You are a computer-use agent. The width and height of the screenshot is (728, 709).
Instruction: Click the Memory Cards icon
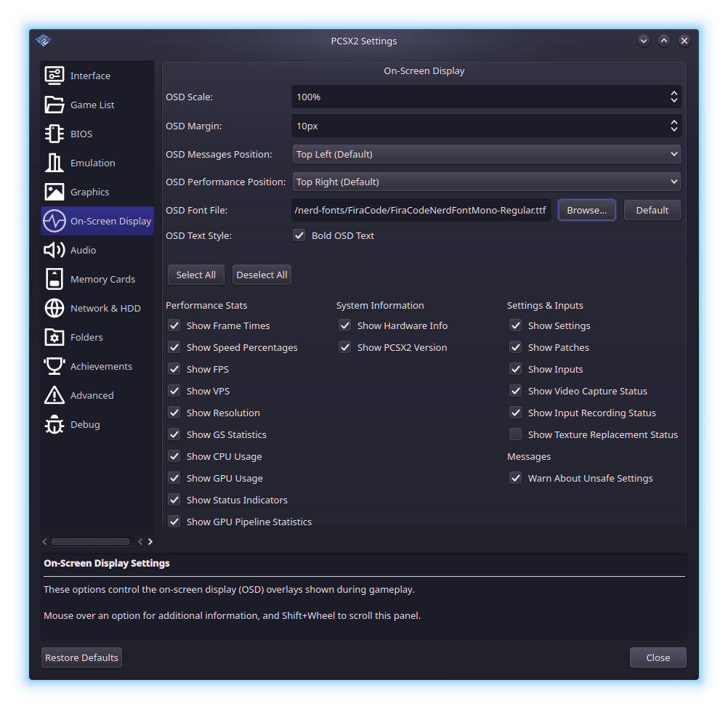(54, 279)
